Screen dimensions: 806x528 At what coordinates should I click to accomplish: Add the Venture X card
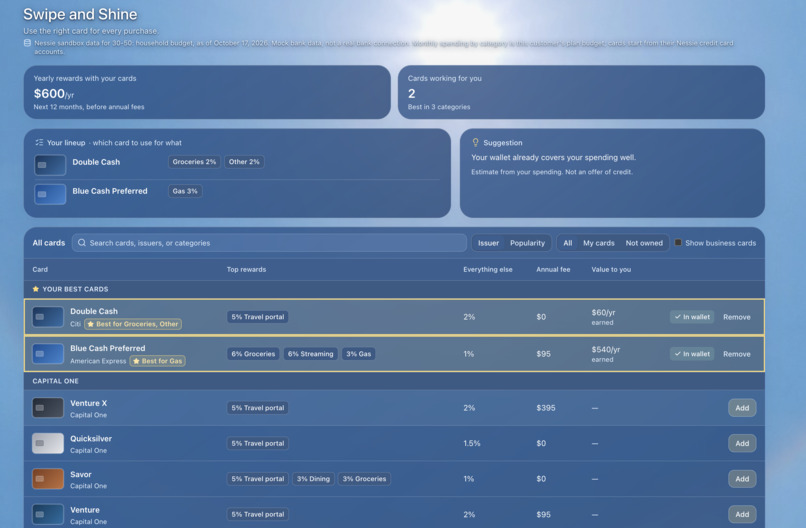[742, 408]
